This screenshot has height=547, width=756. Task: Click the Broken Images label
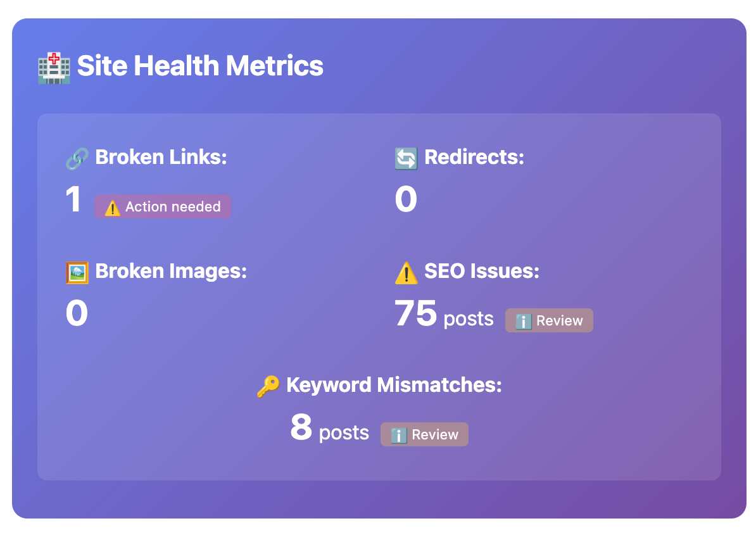(x=171, y=271)
